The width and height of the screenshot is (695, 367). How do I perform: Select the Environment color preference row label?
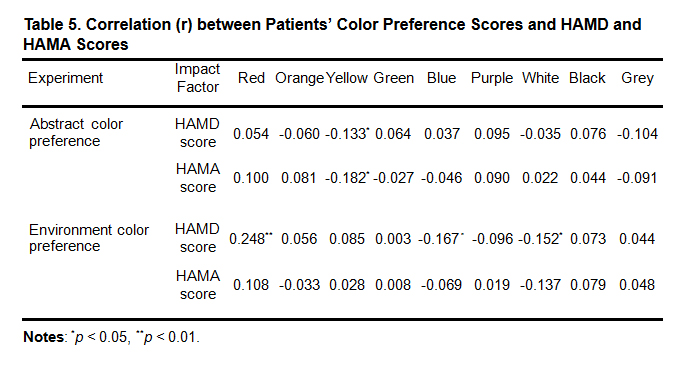tap(89, 238)
